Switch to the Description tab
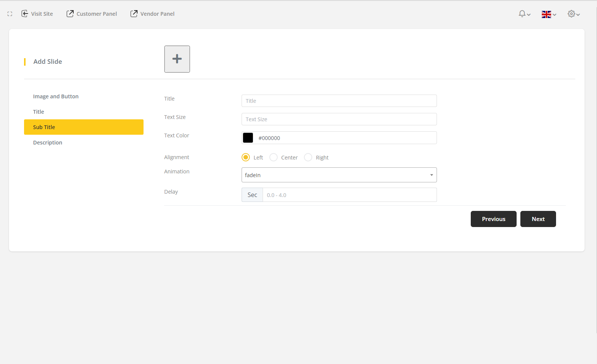Image resolution: width=597 pixels, height=364 pixels. (48, 143)
